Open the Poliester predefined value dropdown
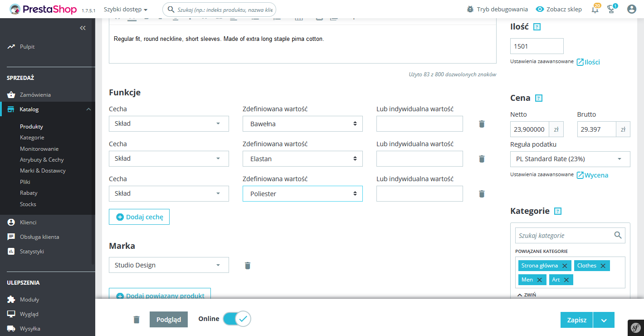The image size is (644, 336). click(x=302, y=193)
